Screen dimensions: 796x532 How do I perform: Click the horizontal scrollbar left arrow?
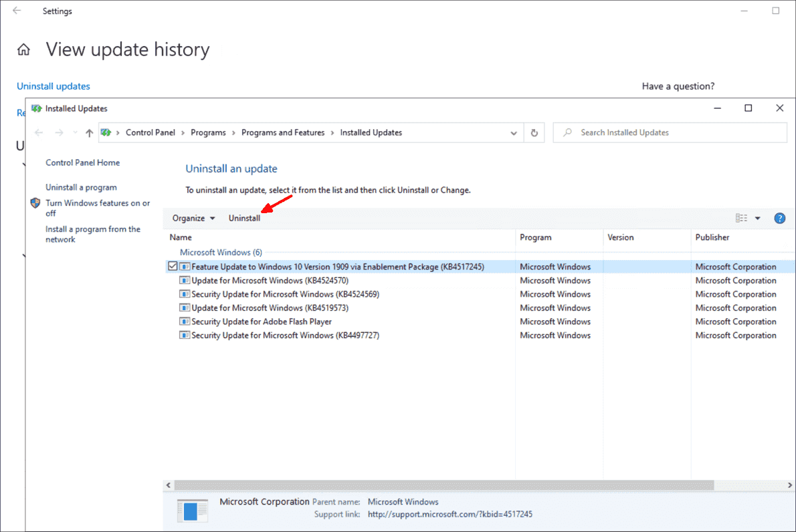coord(169,485)
